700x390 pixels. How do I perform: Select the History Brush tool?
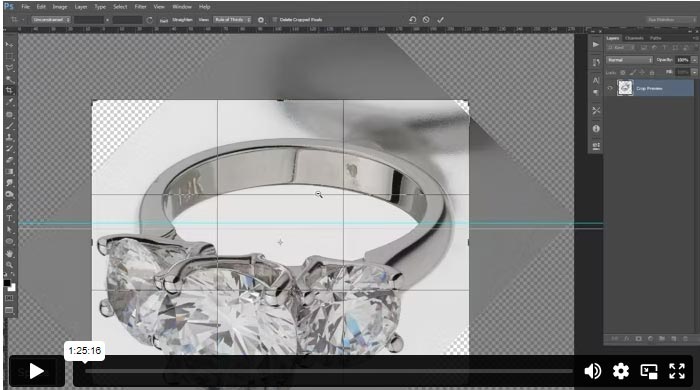click(9, 149)
